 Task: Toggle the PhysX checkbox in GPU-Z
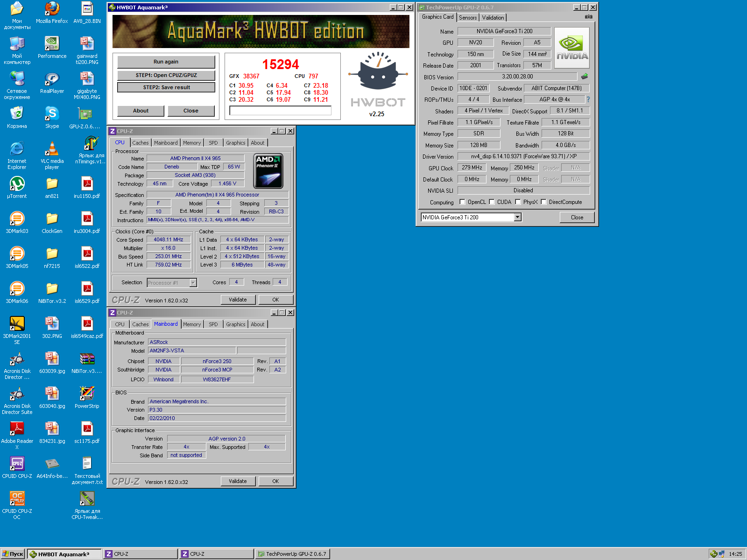pyautogui.click(x=518, y=202)
